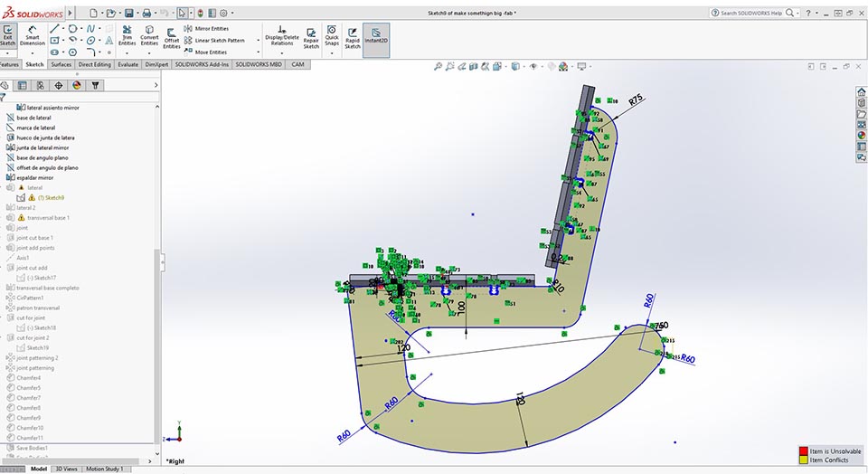Switch to the Features tab
868x474 pixels.
click(x=9, y=64)
